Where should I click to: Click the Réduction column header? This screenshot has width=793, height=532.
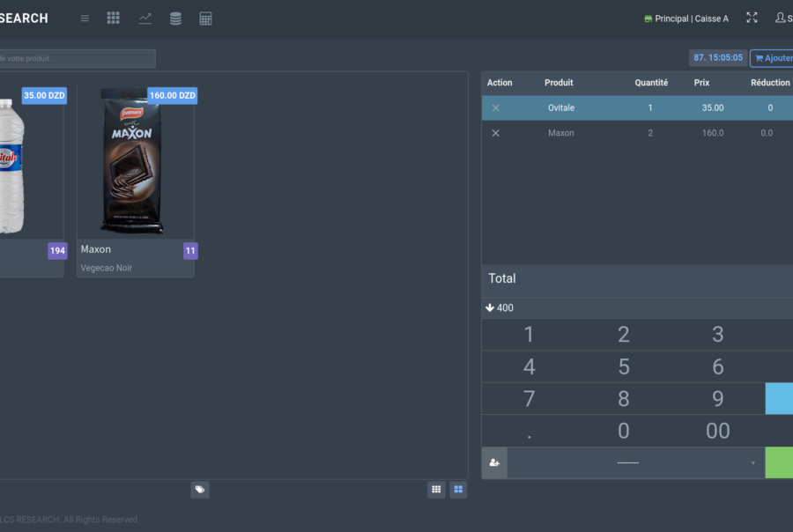click(x=770, y=83)
